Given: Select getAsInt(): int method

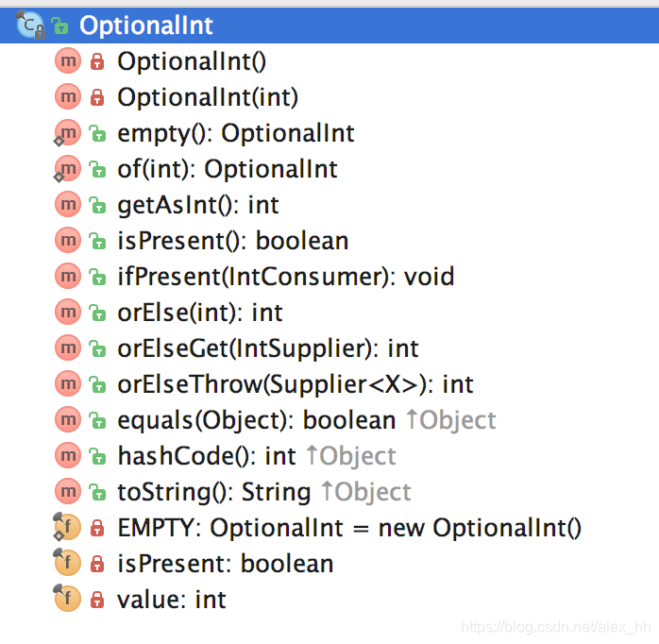Looking at the screenshot, I should (198, 205).
